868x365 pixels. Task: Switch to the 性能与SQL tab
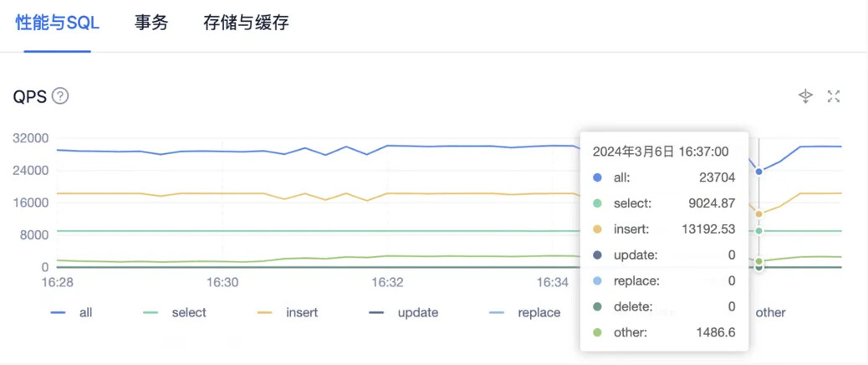tap(57, 23)
